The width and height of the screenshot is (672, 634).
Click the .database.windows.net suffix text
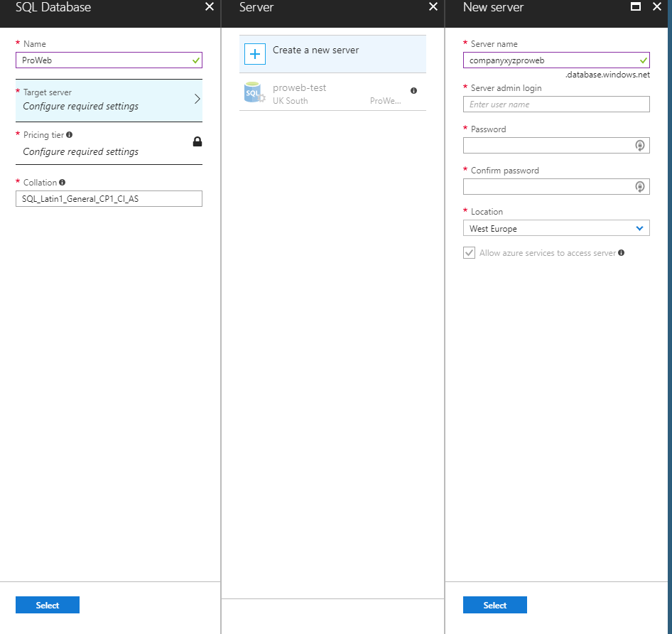click(608, 75)
